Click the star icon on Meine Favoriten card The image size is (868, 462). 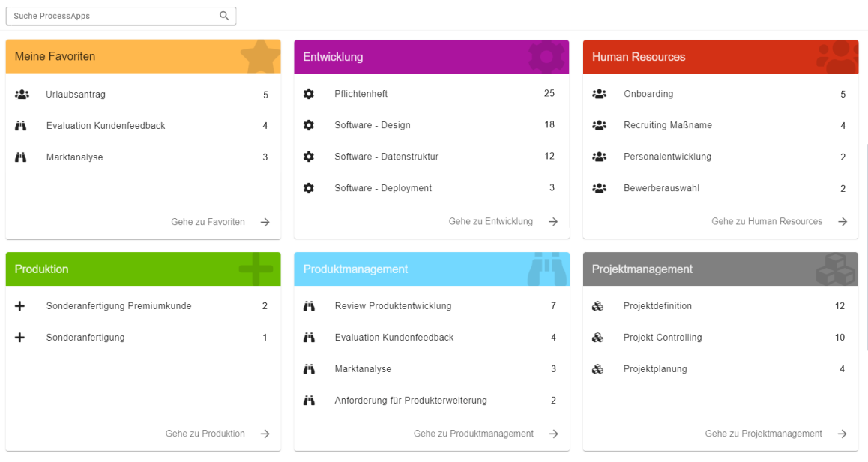[x=261, y=56]
